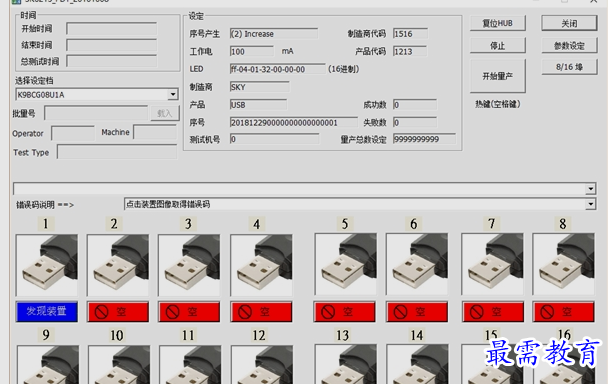Click the red empty status under slot 2
The image size is (608, 384).
click(118, 311)
